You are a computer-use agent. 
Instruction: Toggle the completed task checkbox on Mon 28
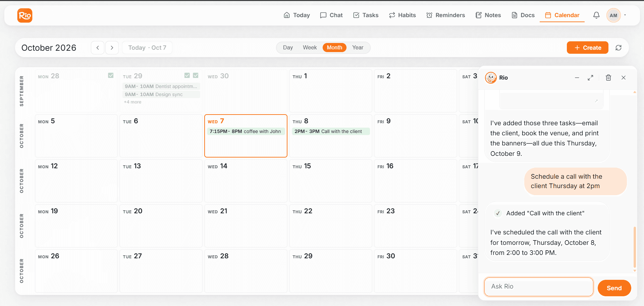[x=111, y=75]
